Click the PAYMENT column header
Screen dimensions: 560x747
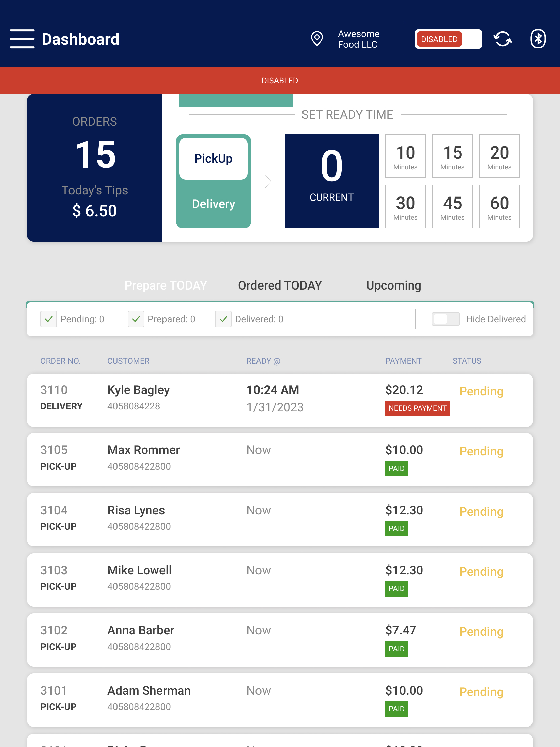[x=403, y=361]
